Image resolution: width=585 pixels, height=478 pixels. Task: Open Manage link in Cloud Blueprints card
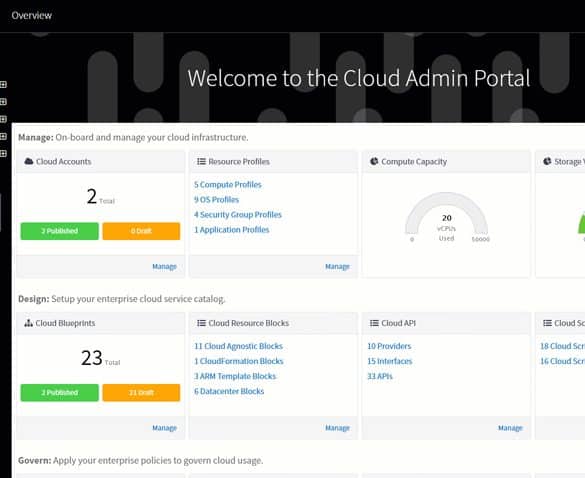click(164, 428)
